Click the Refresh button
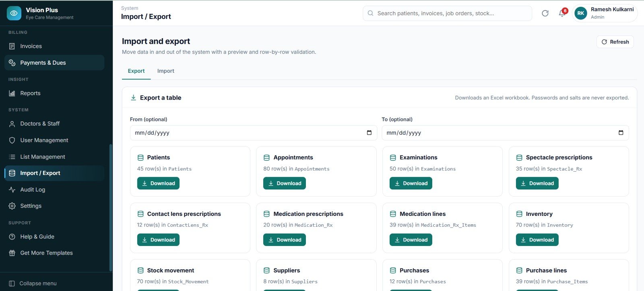Image resolution: width=644 pixels, height=291 pixels. point(615,42)
